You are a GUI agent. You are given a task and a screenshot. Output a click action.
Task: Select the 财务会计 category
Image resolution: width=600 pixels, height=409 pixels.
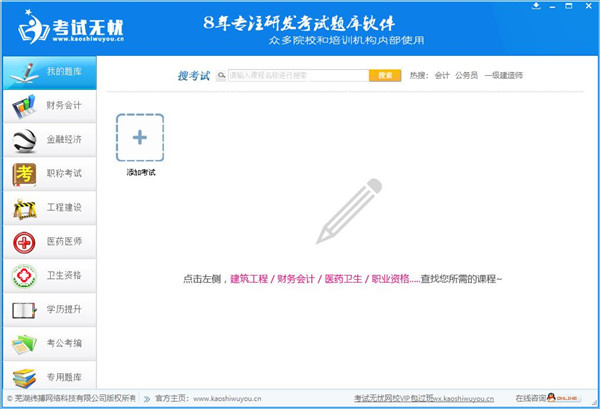49,106
